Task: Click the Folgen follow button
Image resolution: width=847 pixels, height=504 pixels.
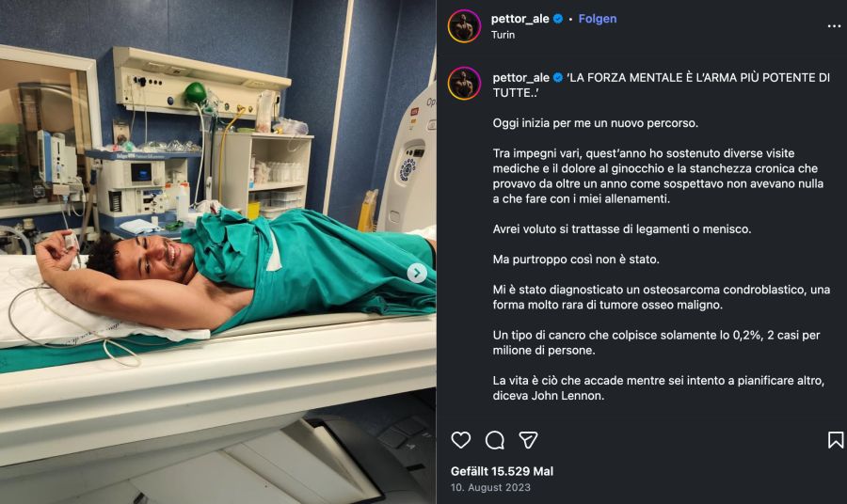Action: point(598,19)
